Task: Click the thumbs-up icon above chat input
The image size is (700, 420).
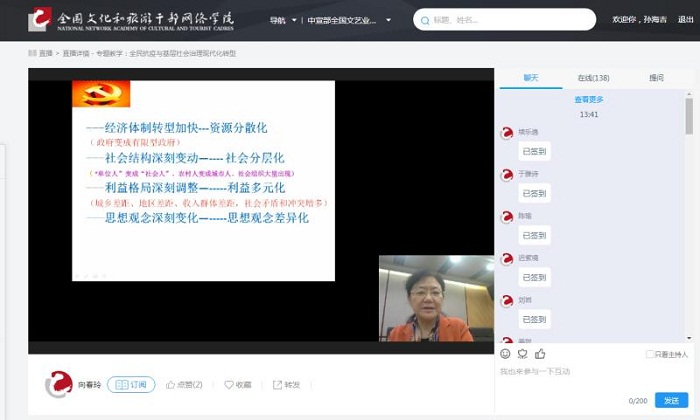Action: pos(540,353)
